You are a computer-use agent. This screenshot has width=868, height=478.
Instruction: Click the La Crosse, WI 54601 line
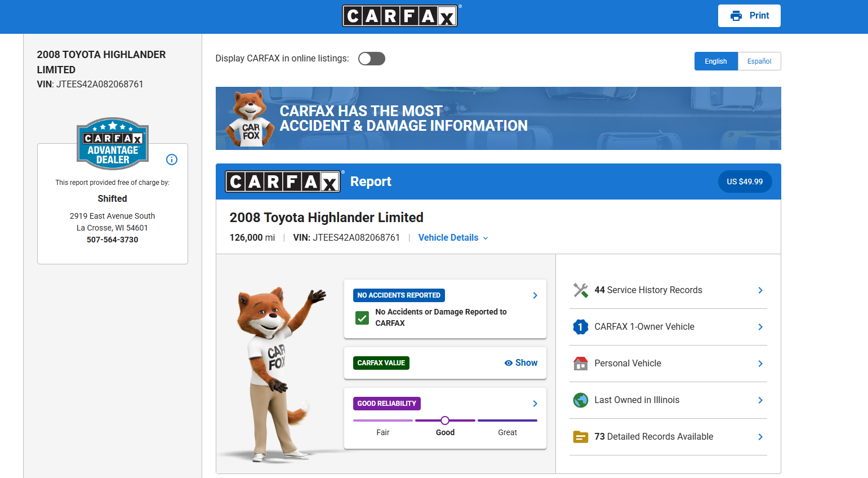113,228
